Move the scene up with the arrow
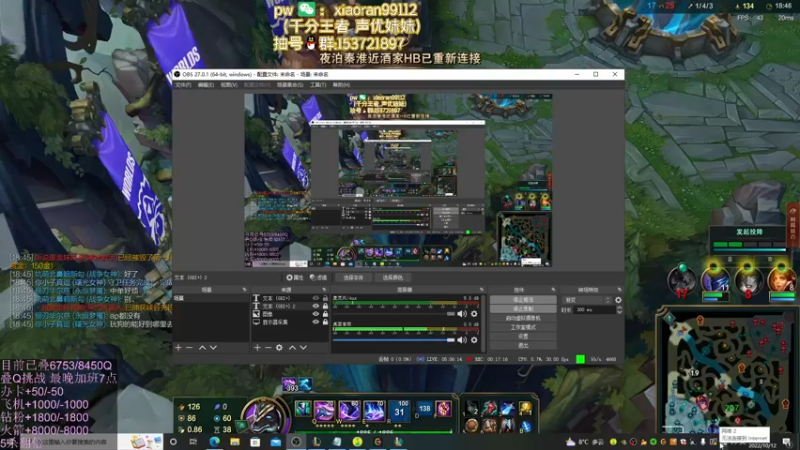Viewport: 800px width, 450px height. click(202, 347)
